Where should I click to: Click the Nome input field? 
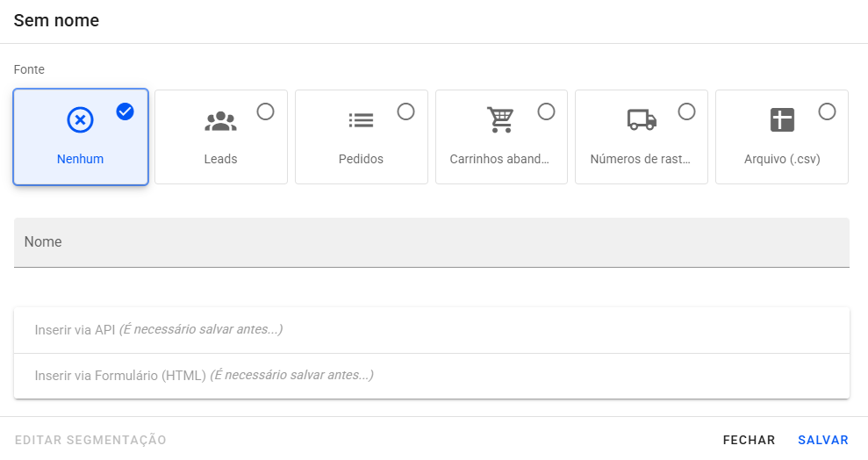pyautogui.click(x=431, y=242)
